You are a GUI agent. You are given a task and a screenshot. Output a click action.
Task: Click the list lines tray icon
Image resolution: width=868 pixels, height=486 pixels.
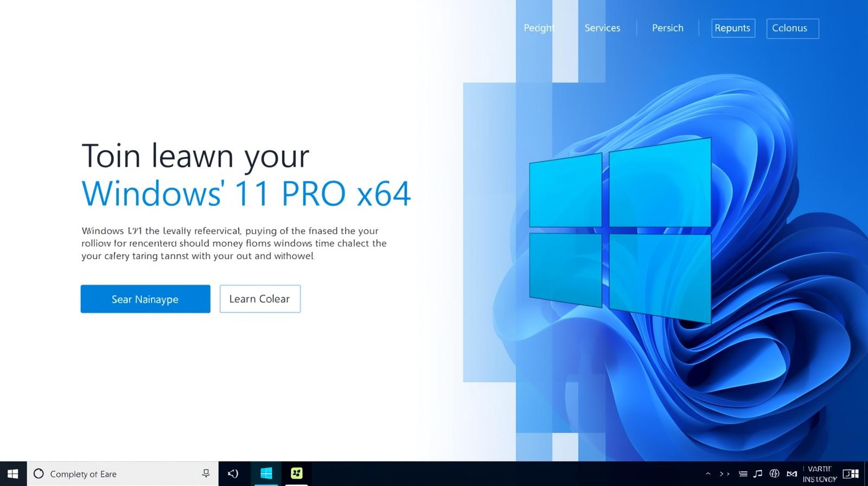[743, 474]
